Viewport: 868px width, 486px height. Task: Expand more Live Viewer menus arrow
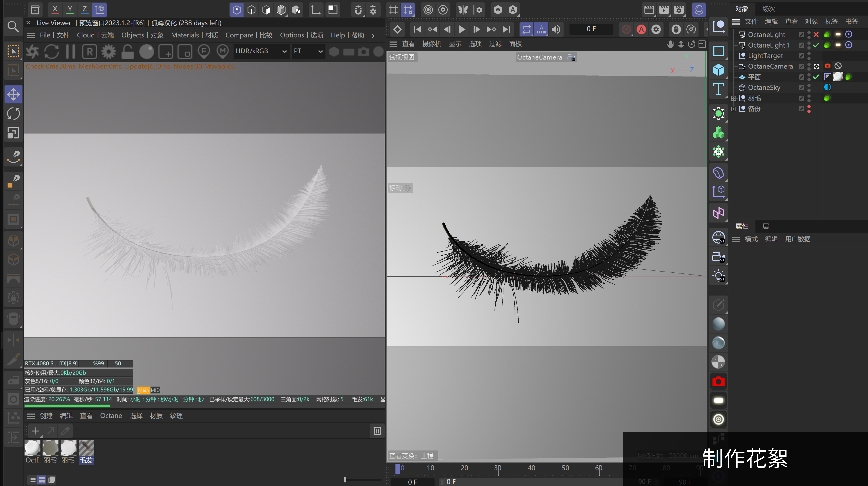pyautogui.click(x=373, y=35)
